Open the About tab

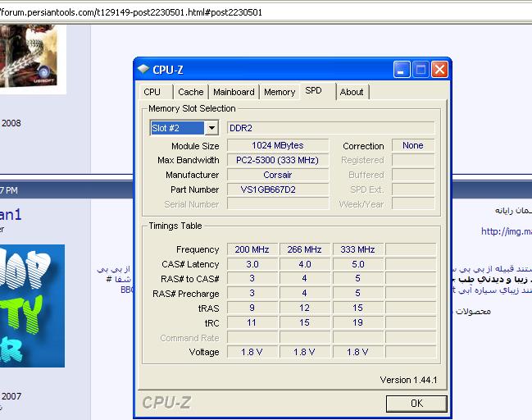point(352,92)
